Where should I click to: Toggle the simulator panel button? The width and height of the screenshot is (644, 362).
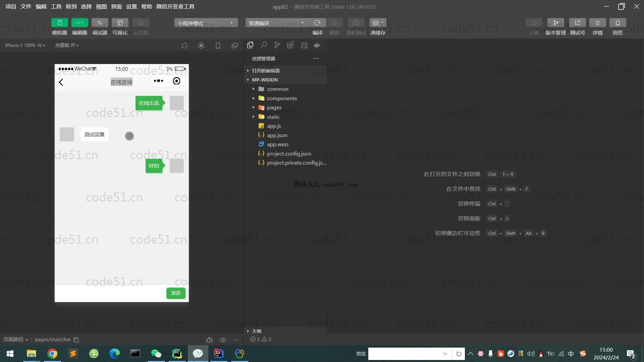pyautogui.click(x=59, y=23)
